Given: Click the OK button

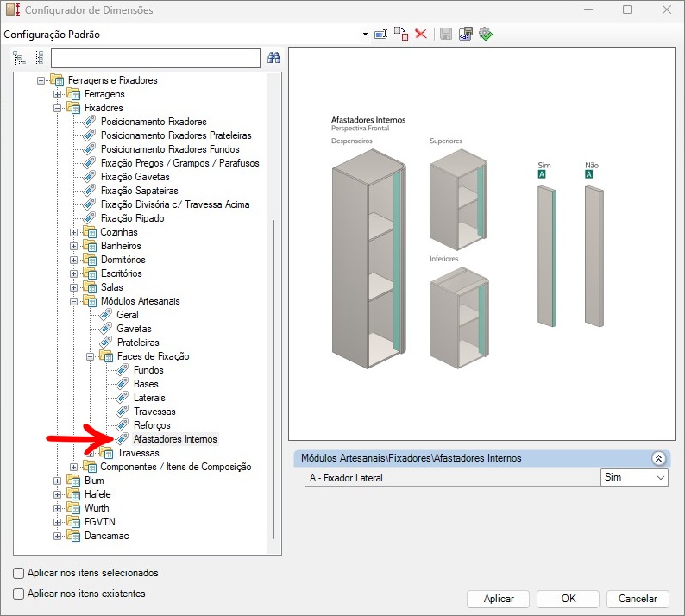Looking at the screenshot, I should pos(568,599).
